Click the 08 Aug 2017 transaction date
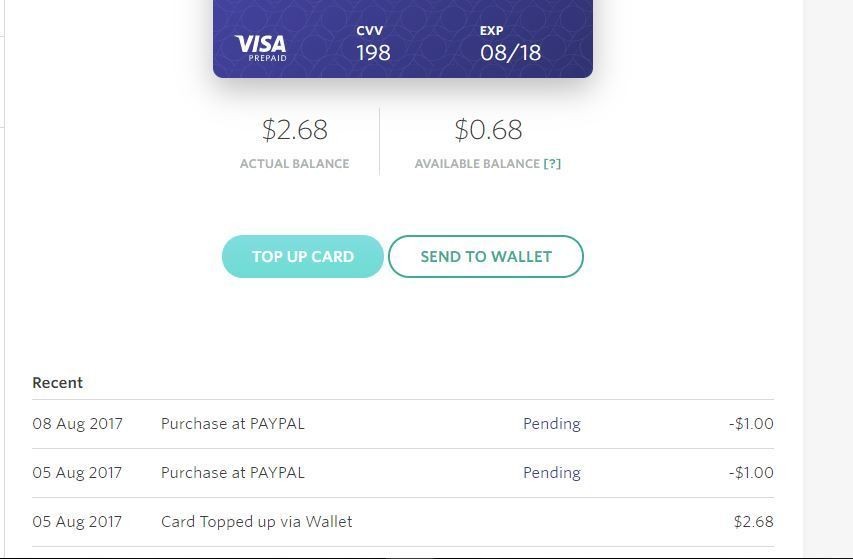 77,424
